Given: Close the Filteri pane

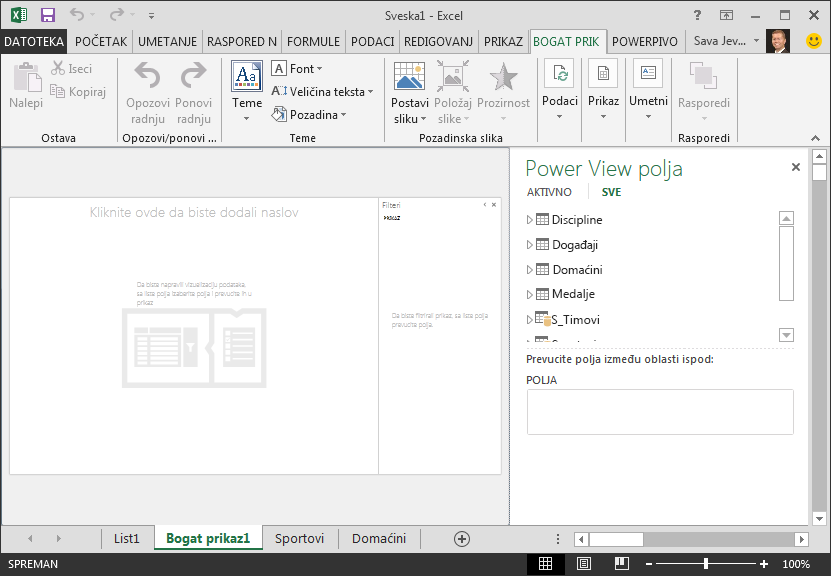Looking at the screenshot, I should tap(494, 205).
